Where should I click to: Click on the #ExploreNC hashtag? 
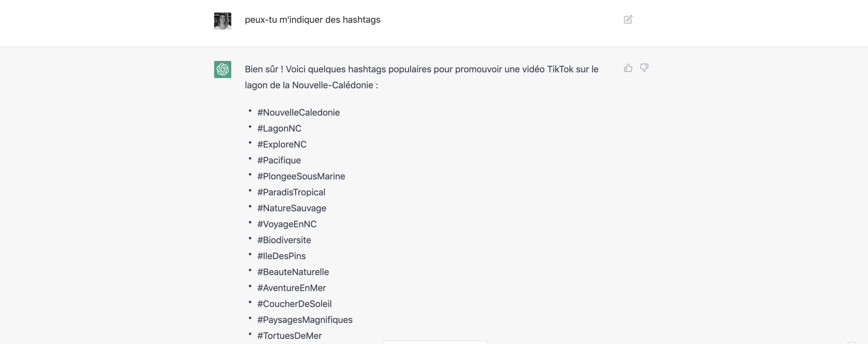click(282, 144)
